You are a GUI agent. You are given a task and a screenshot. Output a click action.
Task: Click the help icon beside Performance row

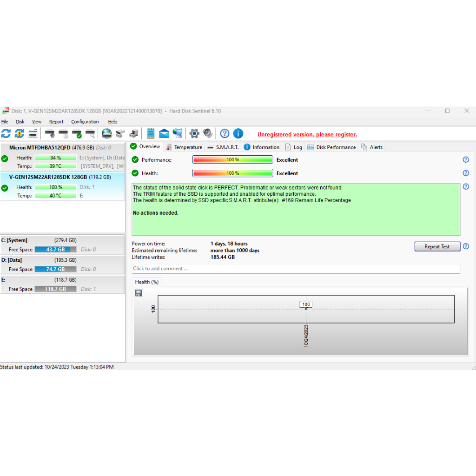pos(466,160)
